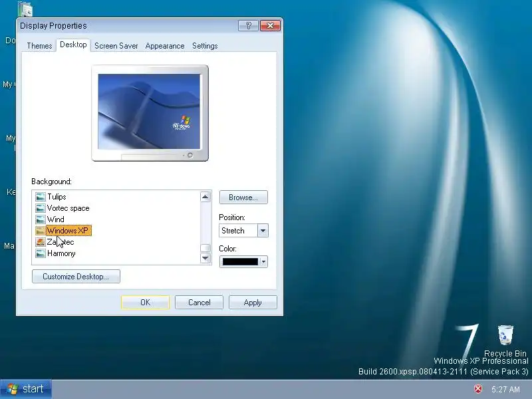Viewport: 532px width, 399px height.
Task: Select Tulips in the background list
Action: (57, 197)
